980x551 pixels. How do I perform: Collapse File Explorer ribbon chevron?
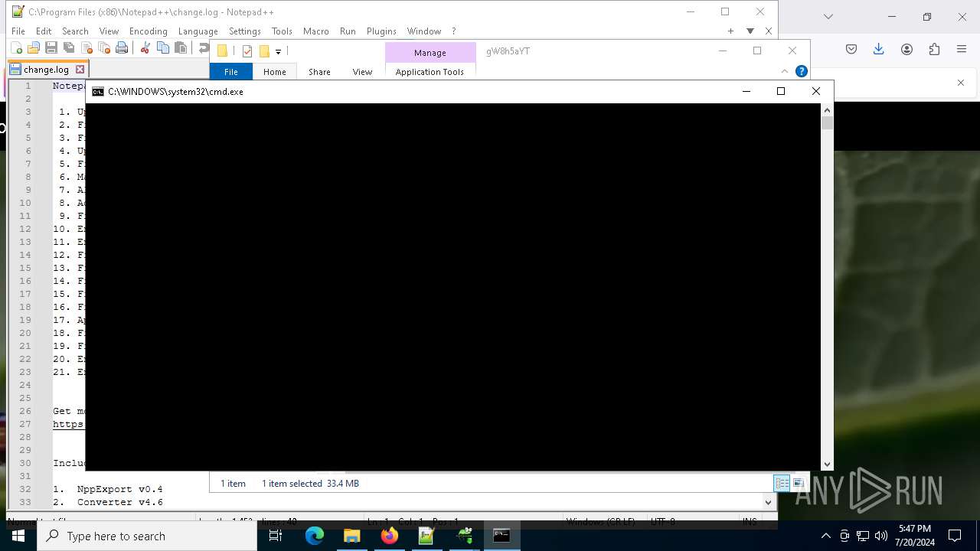point(784,71)
